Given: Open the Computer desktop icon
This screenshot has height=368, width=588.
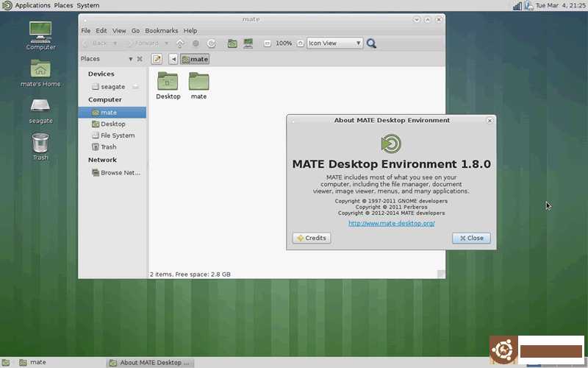Looking at the screenshot, I should tap(40, 35).
